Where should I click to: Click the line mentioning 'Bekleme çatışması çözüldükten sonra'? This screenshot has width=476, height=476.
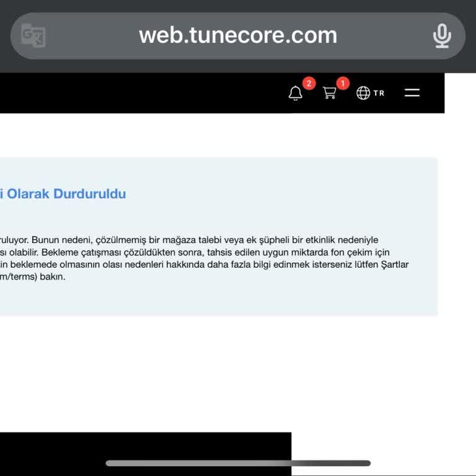tap(195, 252)
